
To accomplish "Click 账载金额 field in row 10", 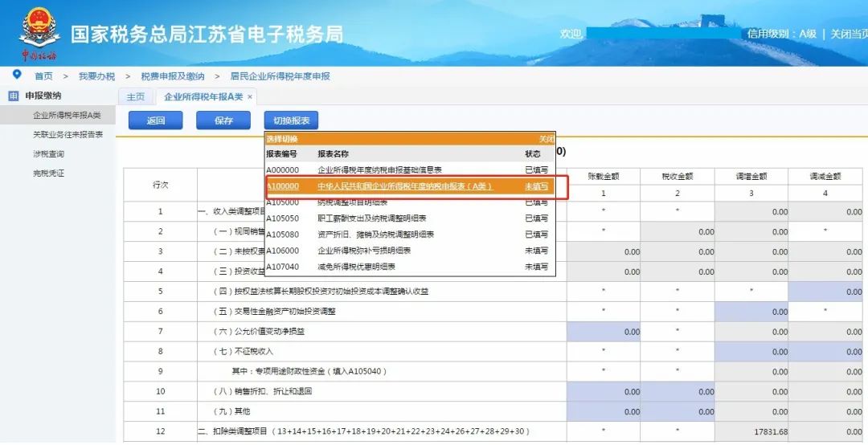I will point(604,391).
